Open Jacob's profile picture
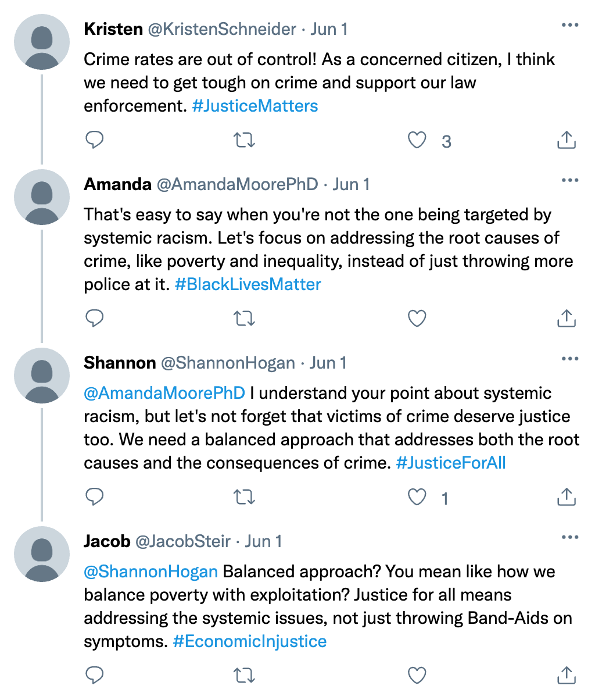Screen dimensions: 595x700 tap(42, 554)
